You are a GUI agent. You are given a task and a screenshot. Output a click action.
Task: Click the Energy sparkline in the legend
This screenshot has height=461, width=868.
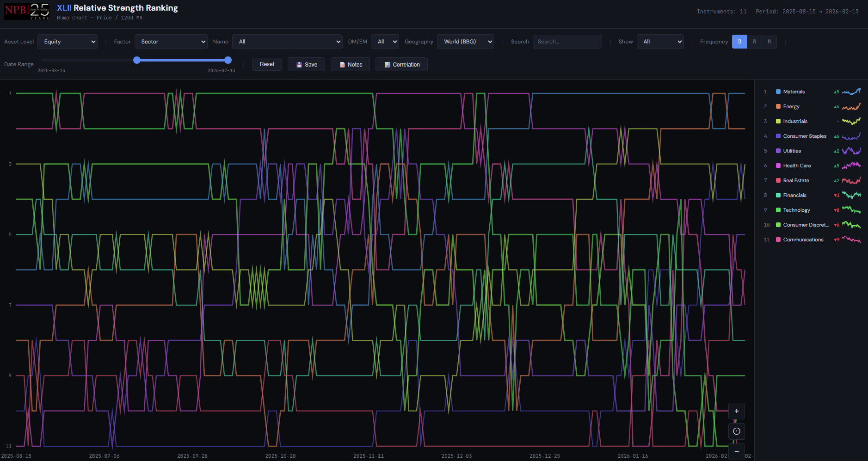click(851, 107)
